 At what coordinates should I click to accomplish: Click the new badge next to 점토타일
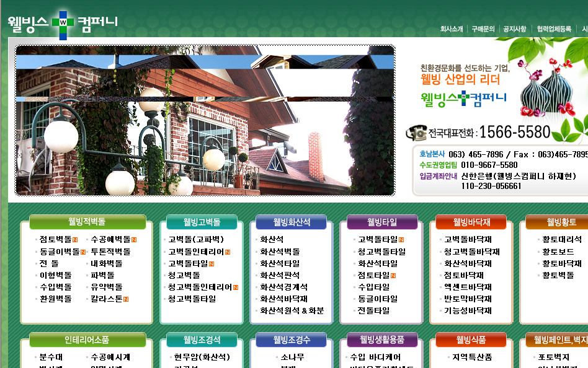(393, 276)
